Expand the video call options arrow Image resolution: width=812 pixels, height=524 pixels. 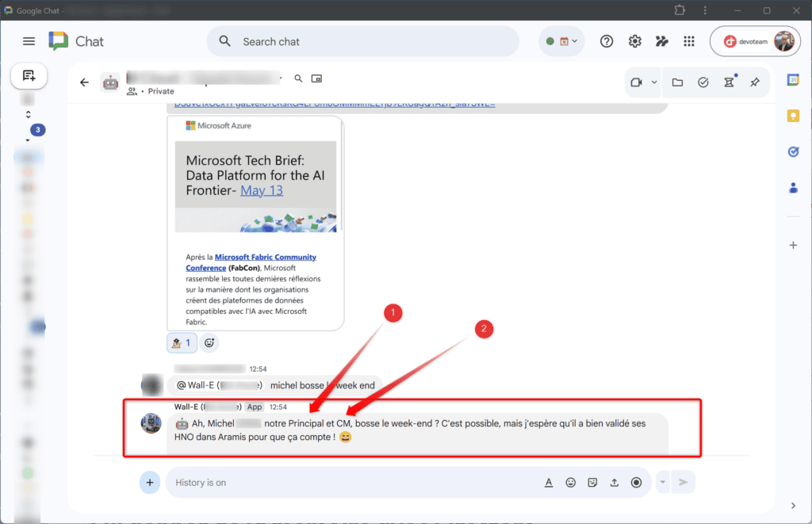coord(654,82)
